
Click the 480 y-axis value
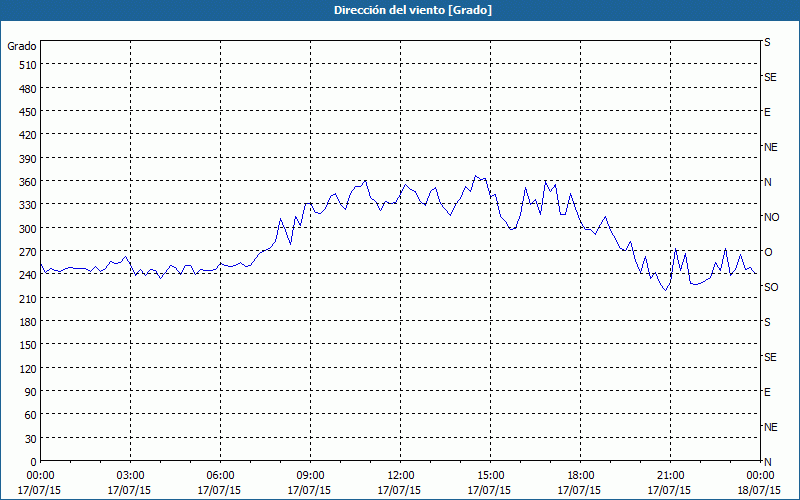point(29,89)
